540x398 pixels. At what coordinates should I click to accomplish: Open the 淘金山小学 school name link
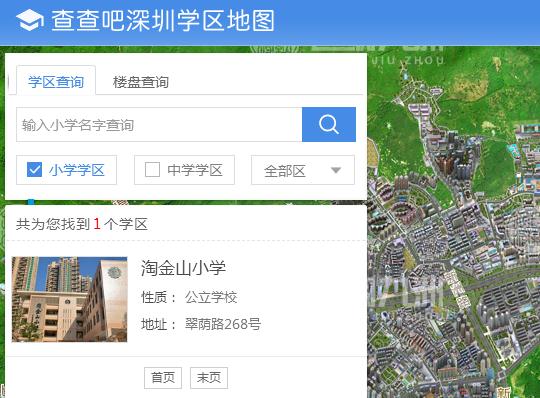click(x=184, y=268)
